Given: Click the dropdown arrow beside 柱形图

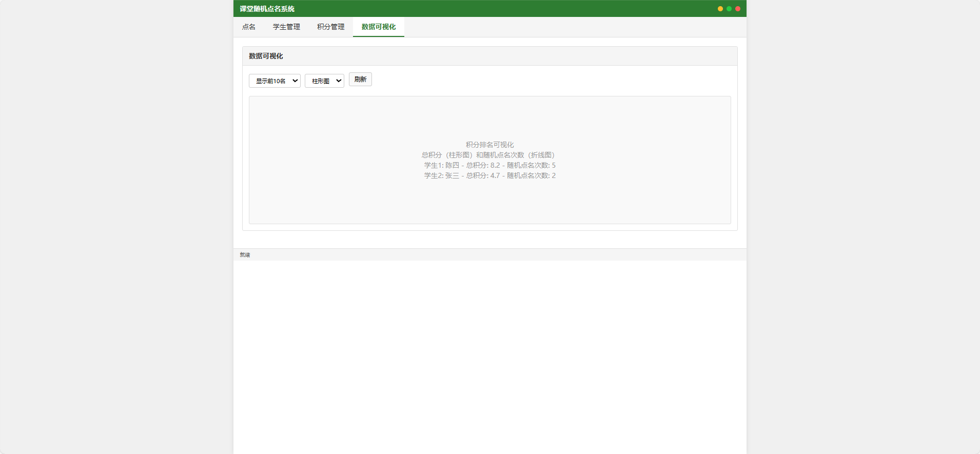Looking at the screenshot, I should (339, 81).
